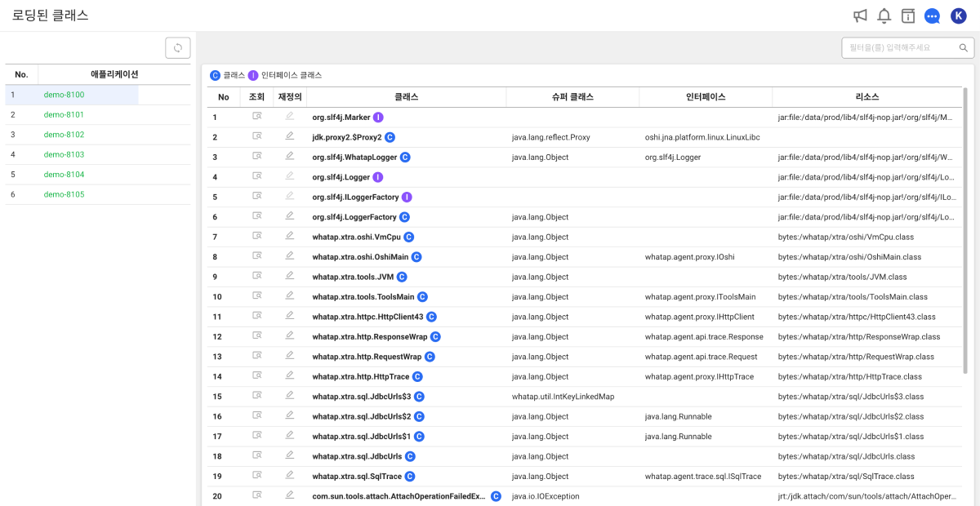The image size is (980, 506).
Task: Open the K user avatar menu
Action: [959, 16]
